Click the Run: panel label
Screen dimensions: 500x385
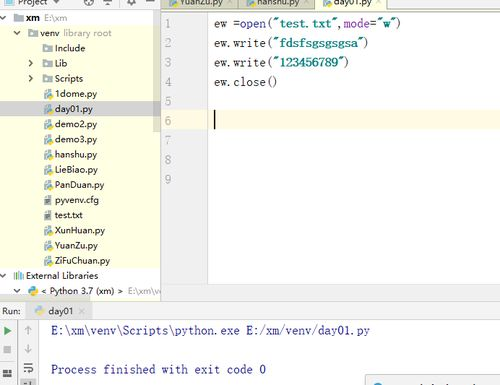(11, 311)
